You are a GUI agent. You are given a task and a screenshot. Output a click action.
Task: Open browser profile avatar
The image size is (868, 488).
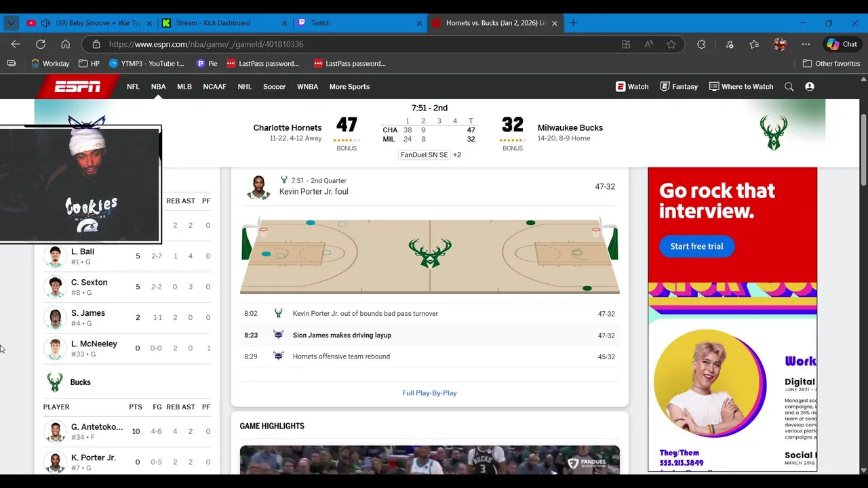click(780, 44)
